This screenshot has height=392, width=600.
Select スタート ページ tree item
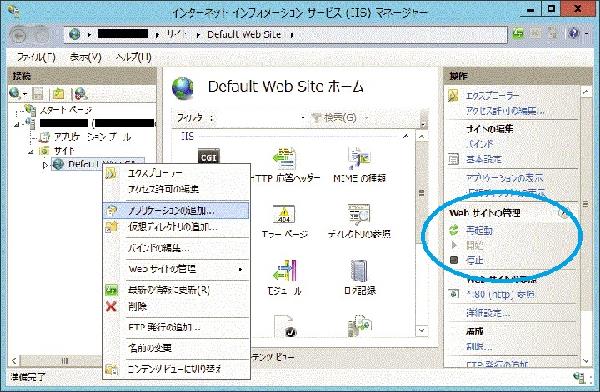coord(66,111)
